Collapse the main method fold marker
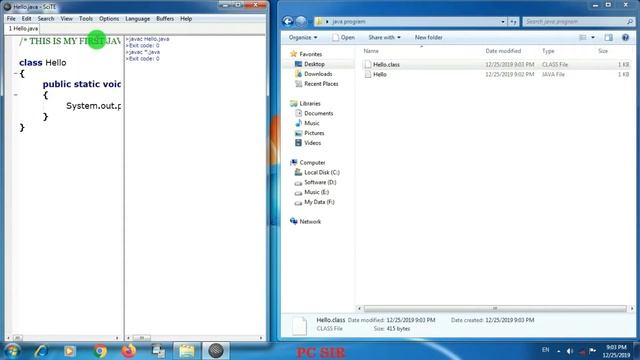 16,95
